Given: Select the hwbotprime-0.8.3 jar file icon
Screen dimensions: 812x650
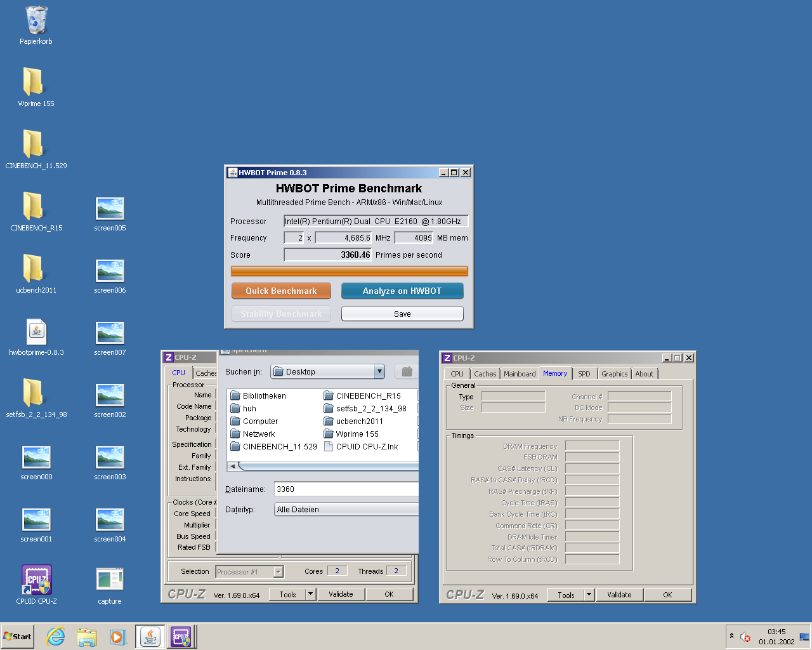Looking at the screenshot, I should tap(36, 336).
